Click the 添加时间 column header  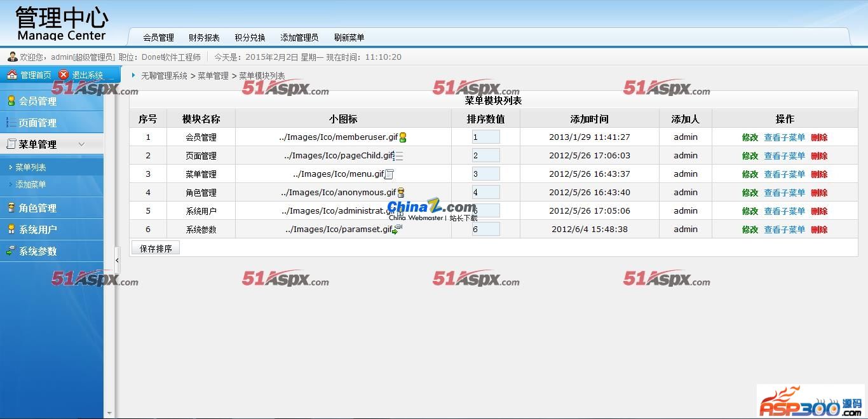(x=589, y=119)
